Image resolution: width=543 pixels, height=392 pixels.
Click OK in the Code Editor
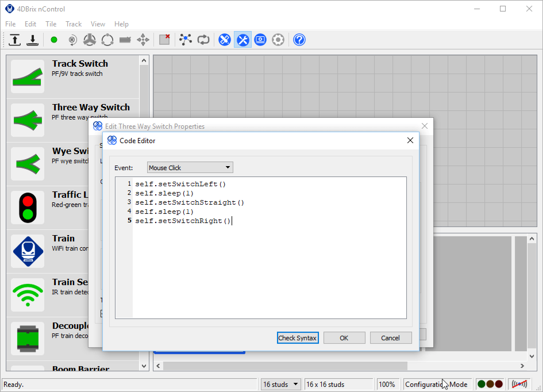[x=344, y=338]
